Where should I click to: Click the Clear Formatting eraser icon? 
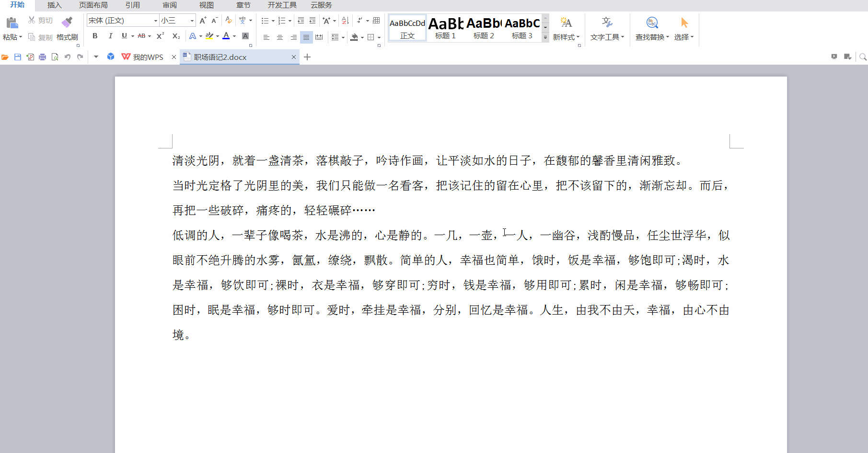point(229,21)
